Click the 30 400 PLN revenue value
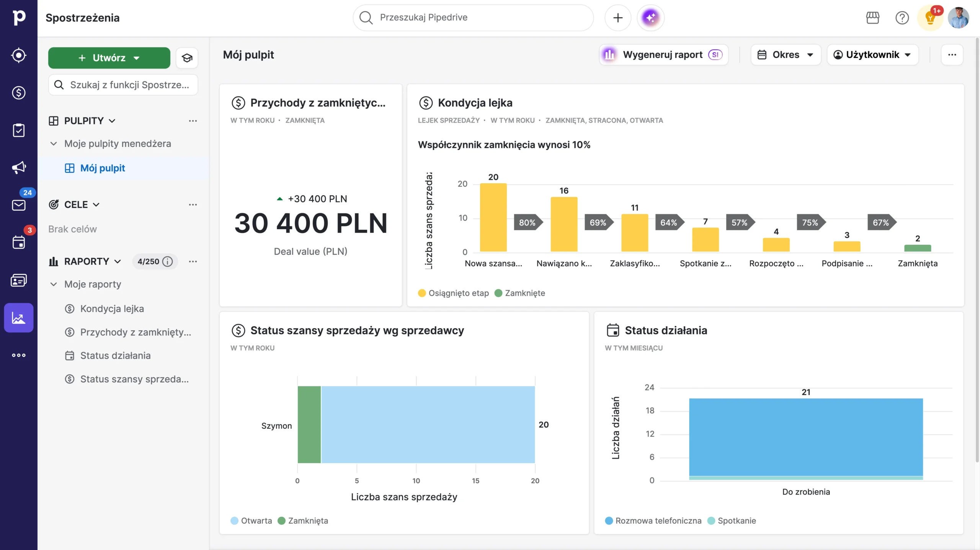Image resolution: width=980 pixels, height=550 pixels. click(311, 223)
